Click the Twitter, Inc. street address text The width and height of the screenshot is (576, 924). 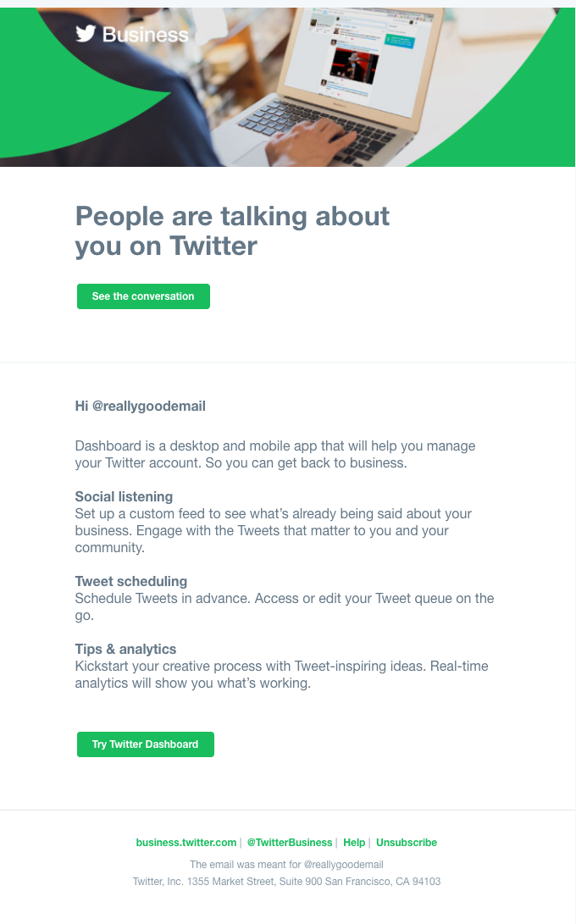pyautogui.click(x=288, y=881)
